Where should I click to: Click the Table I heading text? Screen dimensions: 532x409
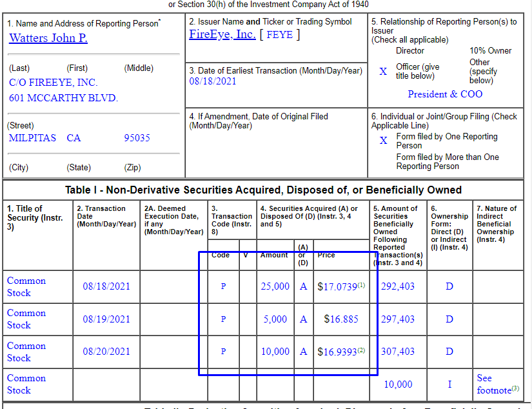coord(263,190)
